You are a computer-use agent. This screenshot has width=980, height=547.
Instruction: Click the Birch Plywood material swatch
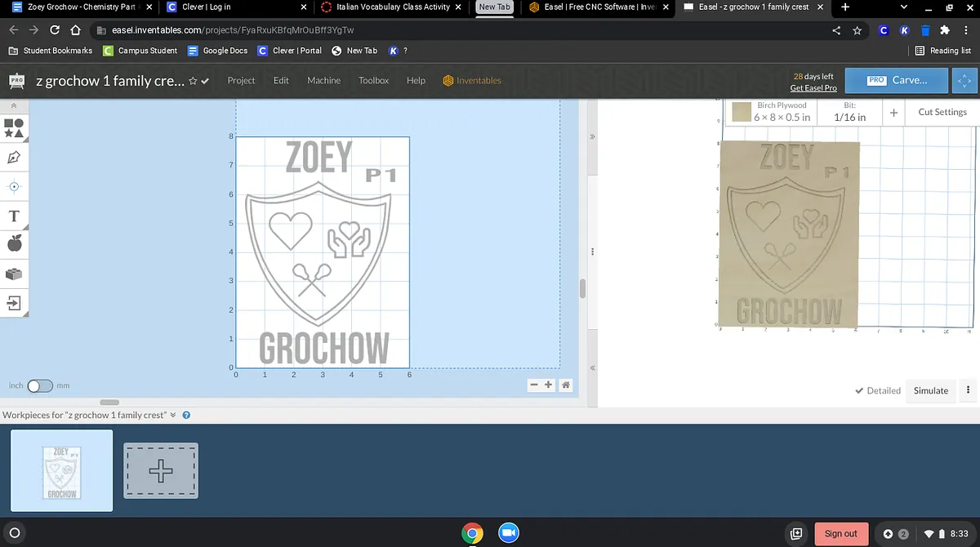(742, 113)
